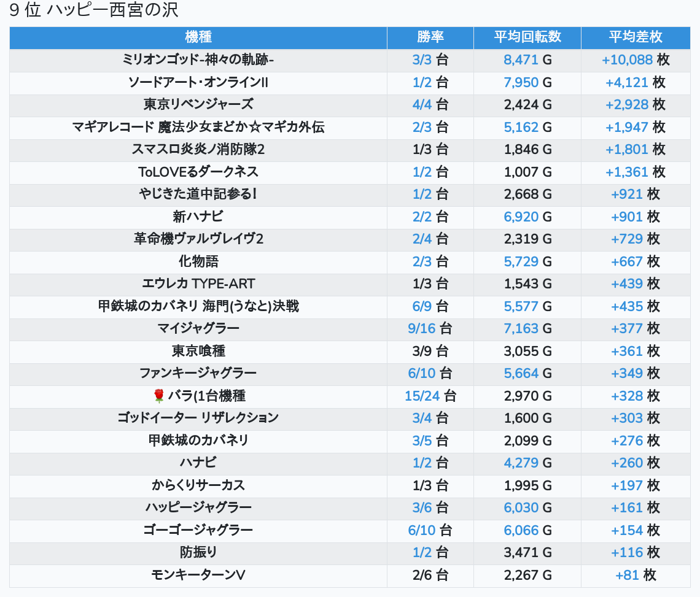Click win rate 3/3 台 for ミリオンゴッド
This screenshot has width=700, height=597.
430,60
